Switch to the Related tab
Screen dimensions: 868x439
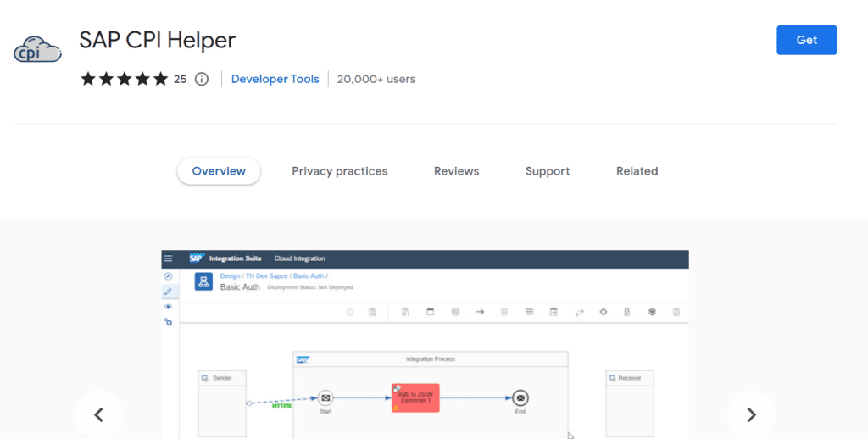point(637,171)
